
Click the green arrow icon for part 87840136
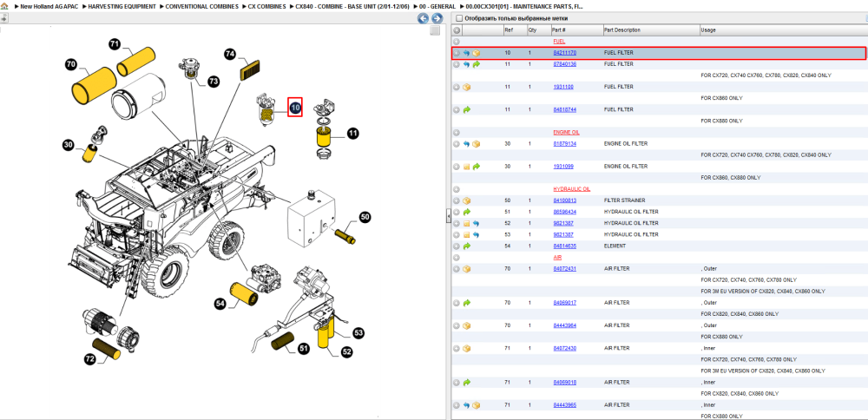(476, 64)
